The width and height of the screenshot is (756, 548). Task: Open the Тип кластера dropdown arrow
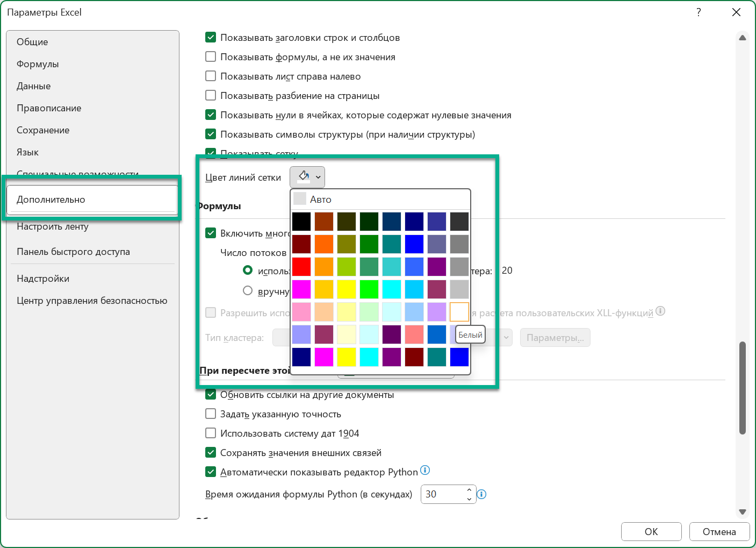506,338
